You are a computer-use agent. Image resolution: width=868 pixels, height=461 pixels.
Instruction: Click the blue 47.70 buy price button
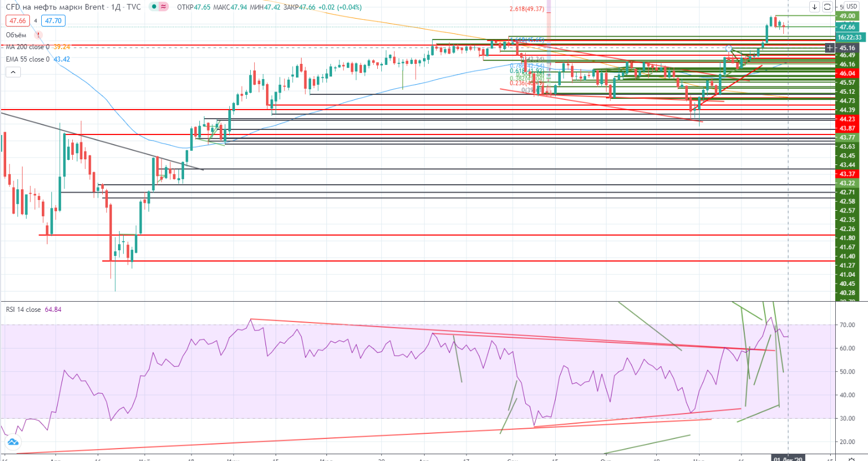click(x=53, y=21)
